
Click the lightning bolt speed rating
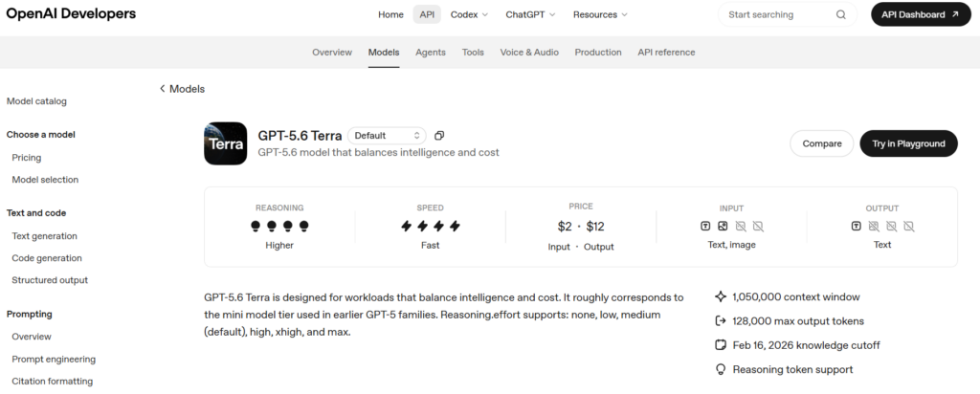click(430, 226)
